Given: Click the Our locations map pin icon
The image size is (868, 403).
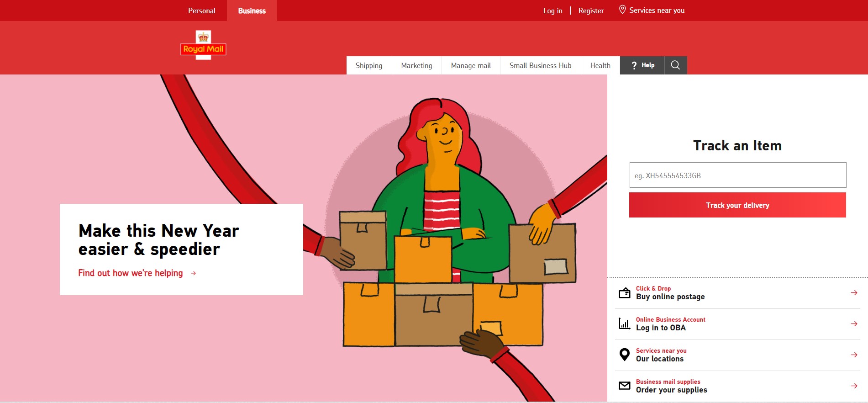Looking at the screenshot, I should (624, 355).
